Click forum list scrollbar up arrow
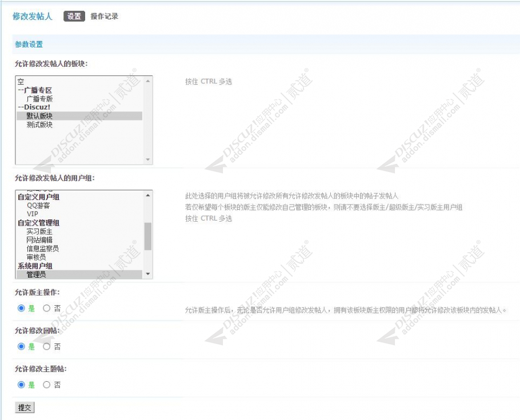This screenshot has height=420, width=520. [148, 81]
